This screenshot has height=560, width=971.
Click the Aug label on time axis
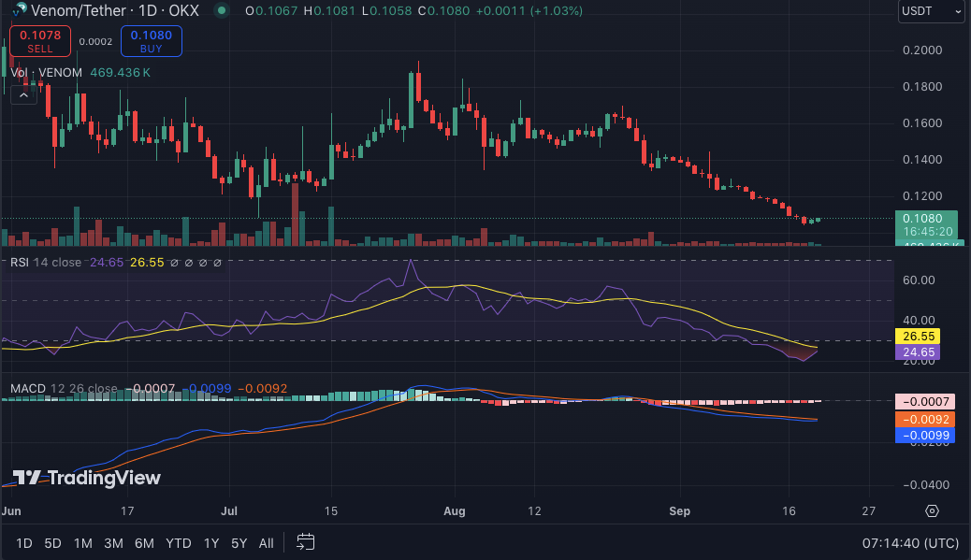coord(455,511)
